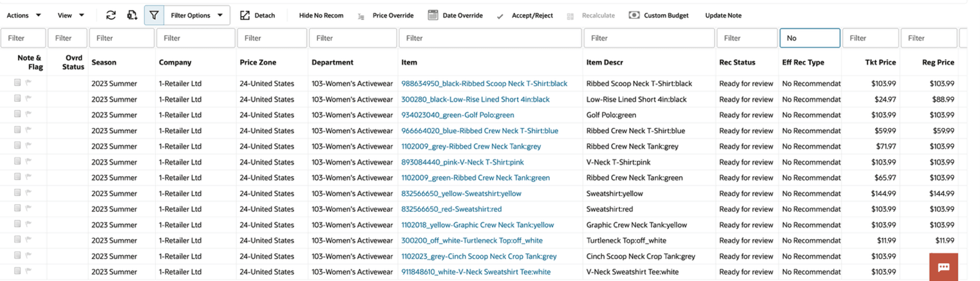Select note checkbox for Ribbed Crew Neck Tank:green row
Screen dimensions: 980x281
point(17,177)
